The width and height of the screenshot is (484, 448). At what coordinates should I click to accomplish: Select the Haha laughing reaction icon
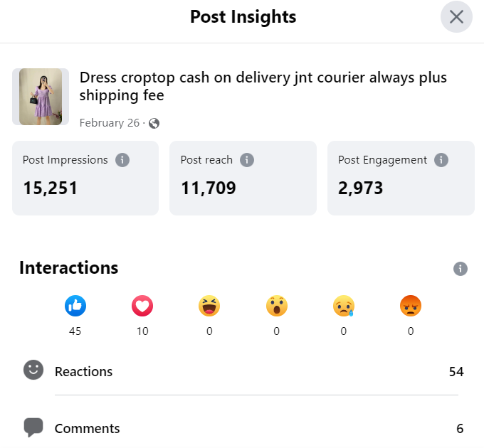pos(209,306)
